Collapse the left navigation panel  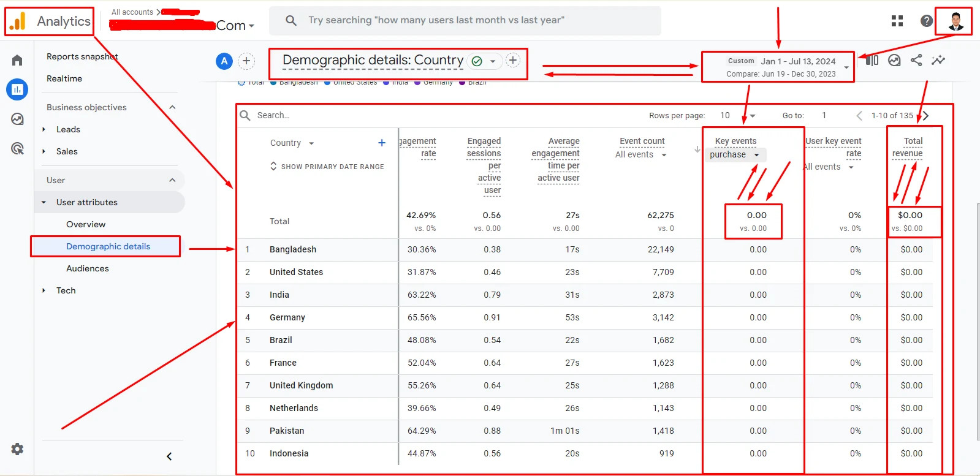[x=169, y=456]
